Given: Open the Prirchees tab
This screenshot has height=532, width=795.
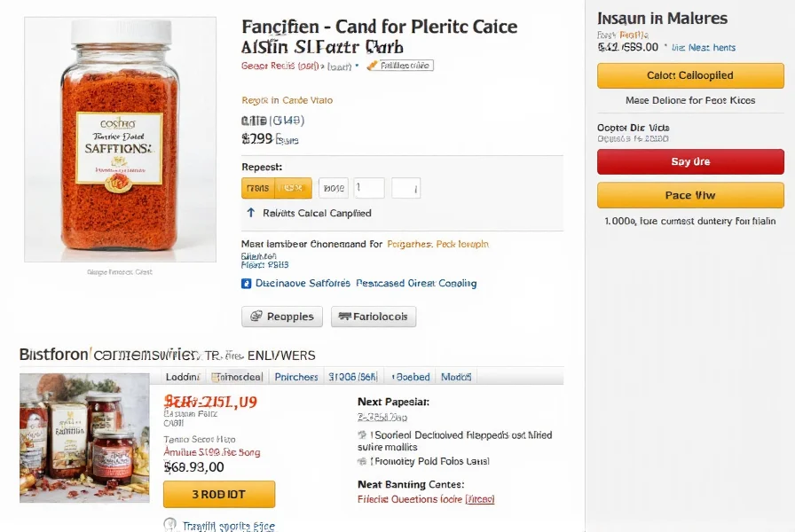Looking at the screenshot, I should point(296,377).
